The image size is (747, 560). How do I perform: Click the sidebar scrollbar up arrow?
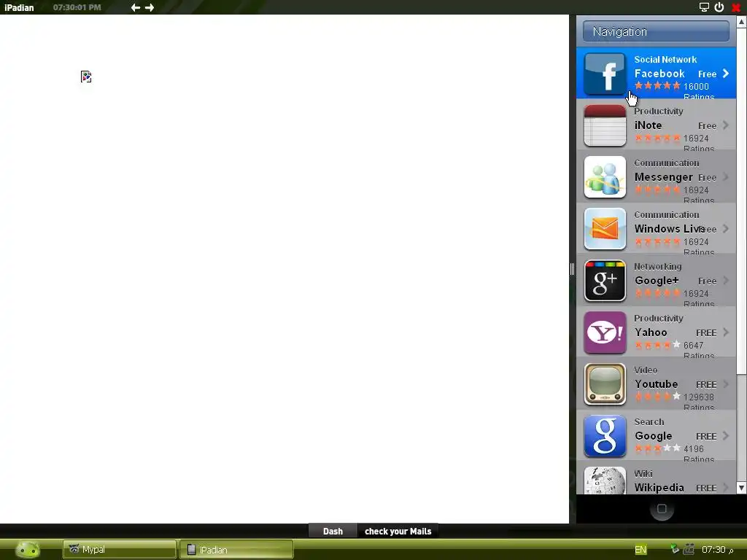(x=741, y=21)
